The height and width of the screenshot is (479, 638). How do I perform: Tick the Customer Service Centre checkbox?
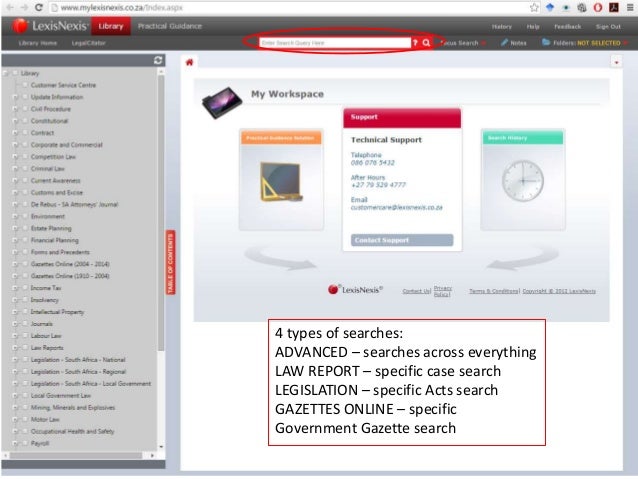[25, 85]
